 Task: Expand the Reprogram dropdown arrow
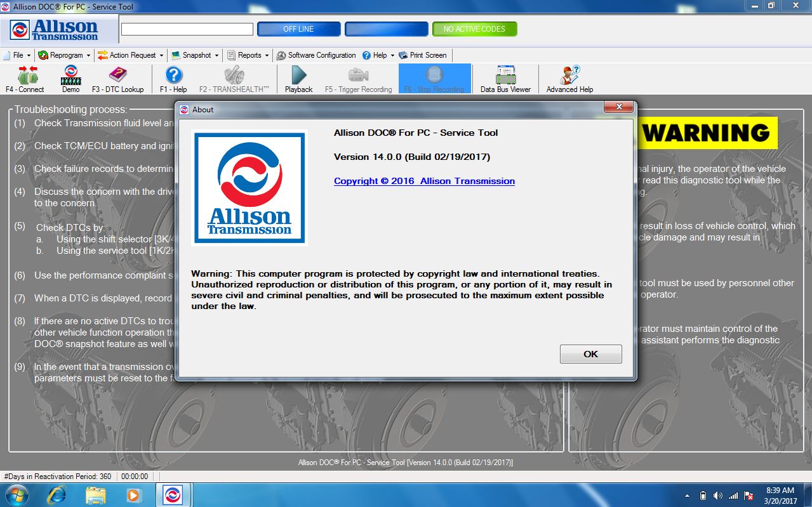(89, 55)
